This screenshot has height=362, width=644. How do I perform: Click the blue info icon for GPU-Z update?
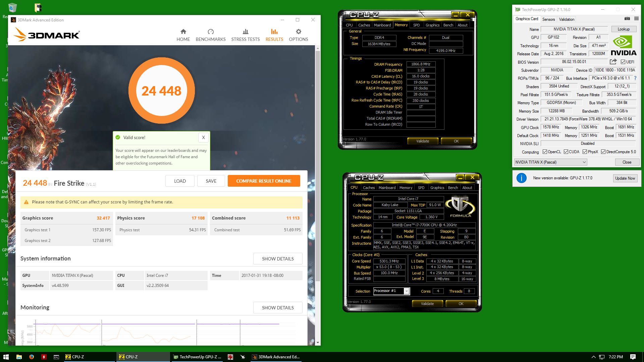point(521,178)
